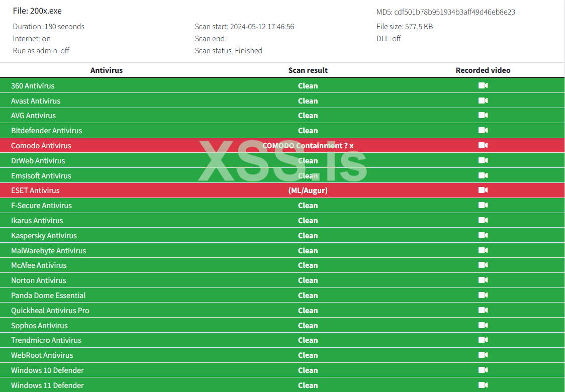
Task: Click the Run as admin: off setting
Action: pos(41,51)
